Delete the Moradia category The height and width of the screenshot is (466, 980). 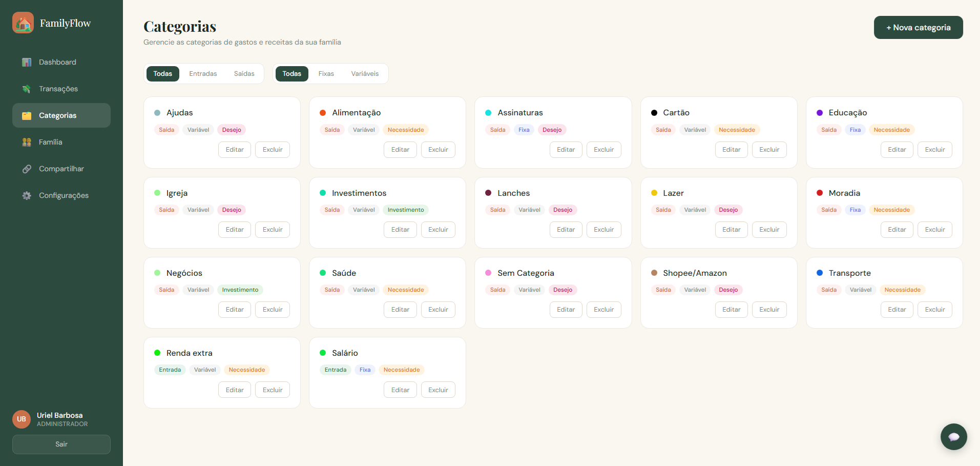[x=935, y=230]
